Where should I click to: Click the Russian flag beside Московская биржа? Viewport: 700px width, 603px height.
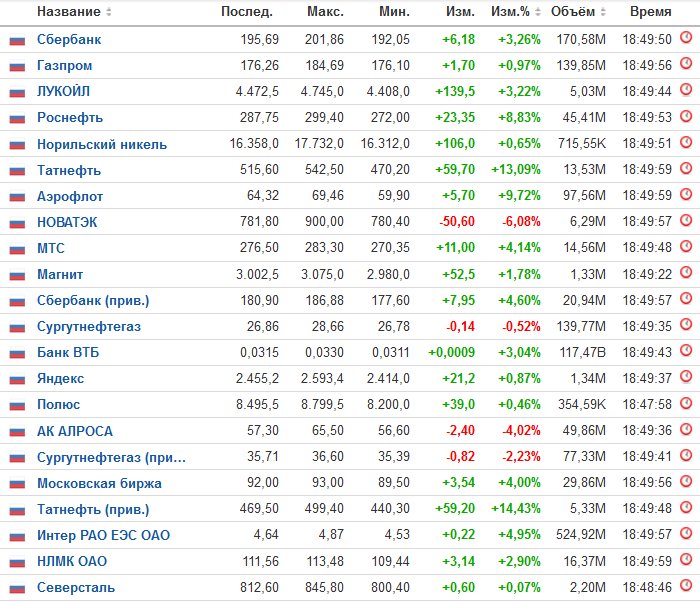(17, 485)
